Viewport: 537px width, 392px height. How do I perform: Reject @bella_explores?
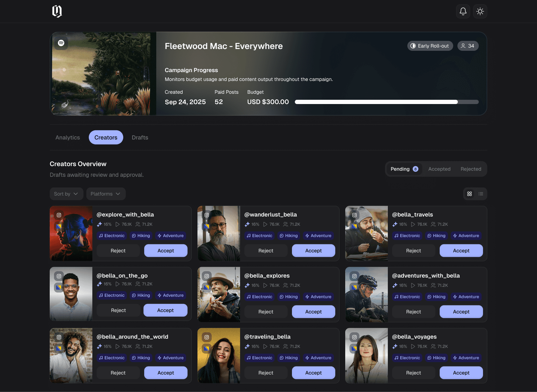(x=266, y=312)
